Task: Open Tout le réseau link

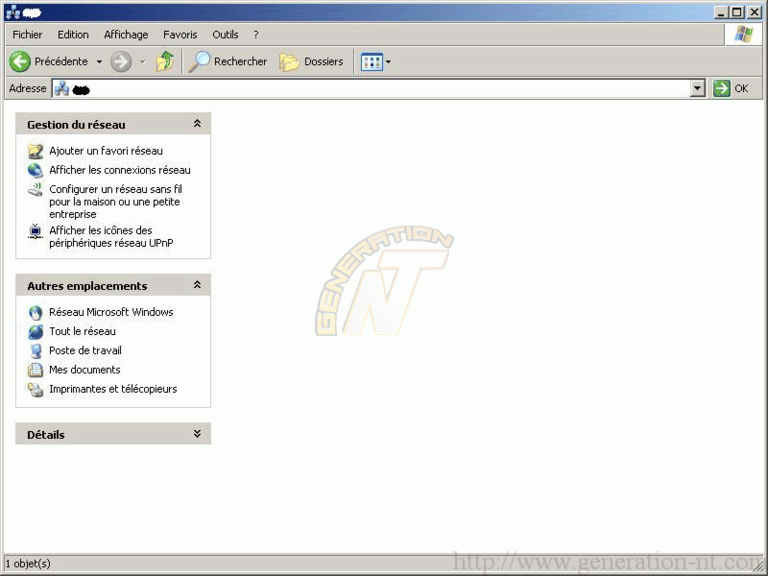Action: [82, 331]
